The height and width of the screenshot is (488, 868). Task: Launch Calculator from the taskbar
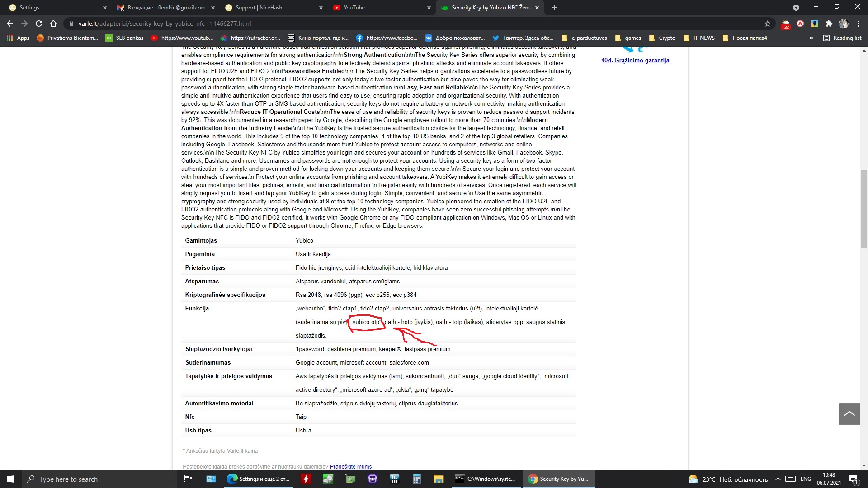(x=417, y=479)
